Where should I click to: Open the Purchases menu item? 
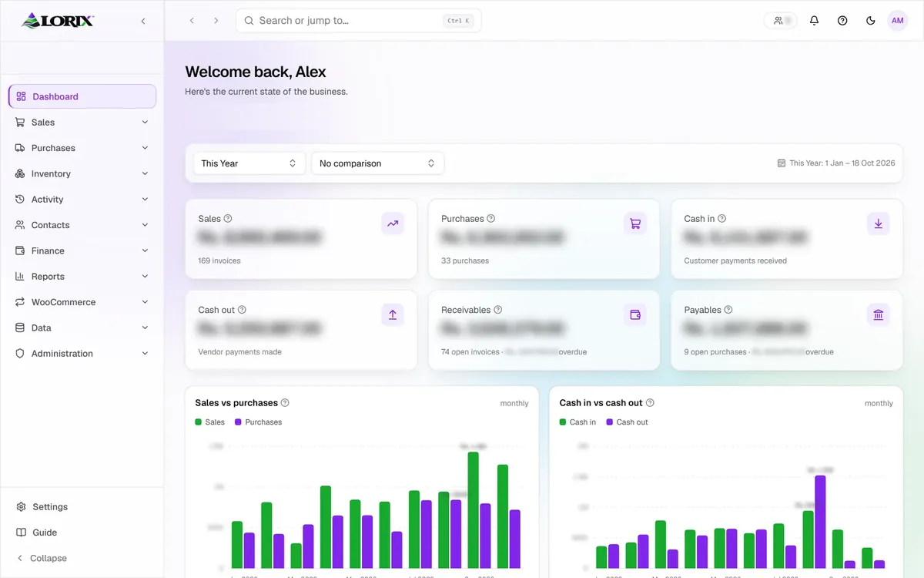click(82, 148)
